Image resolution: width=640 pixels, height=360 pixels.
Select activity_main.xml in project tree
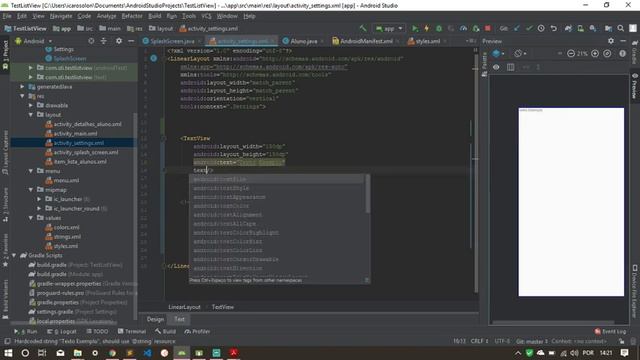[75, 133]
